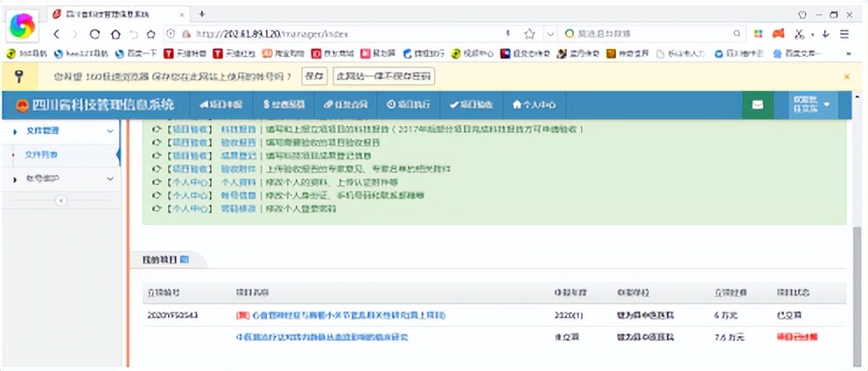
Task: Open the 360导航 bookmark
Action: coord(28,53)
